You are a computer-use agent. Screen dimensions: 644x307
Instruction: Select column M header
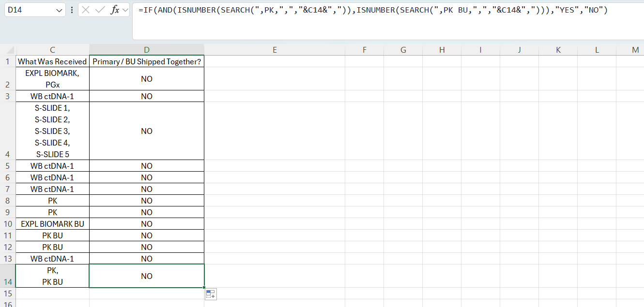tap(630, 50)
